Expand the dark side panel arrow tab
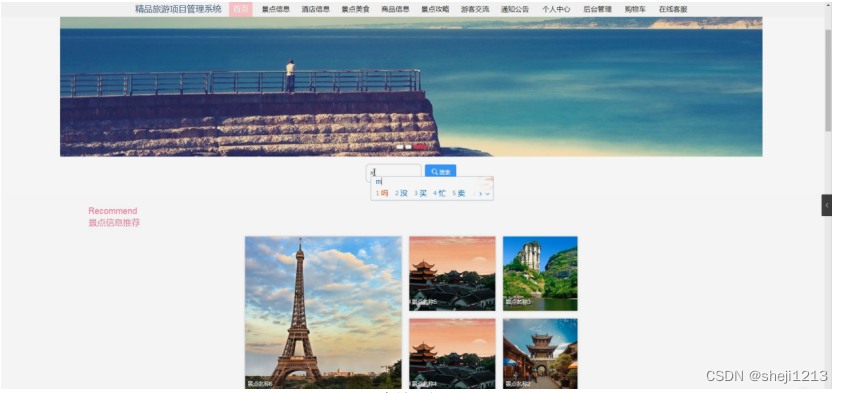This screenshot has height=393, width=843. pyautogui.click(x=826, y=205)
